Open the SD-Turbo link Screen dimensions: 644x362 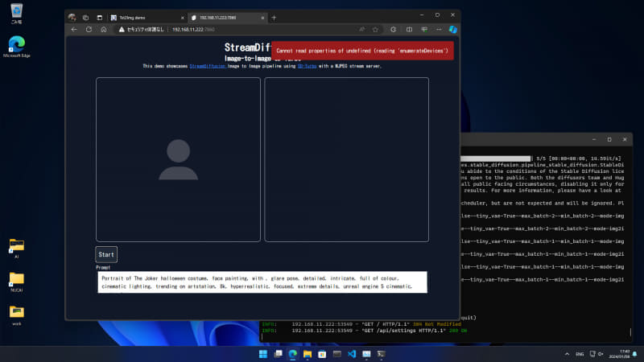pyautogui.click(x=308, y=66)
